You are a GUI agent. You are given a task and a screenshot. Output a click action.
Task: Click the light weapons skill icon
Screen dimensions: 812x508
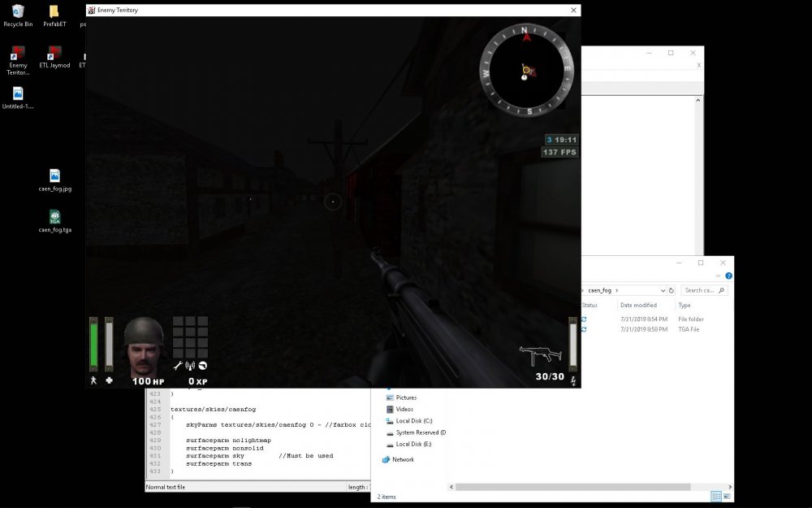pyautogui.click(x=203, y=366)
